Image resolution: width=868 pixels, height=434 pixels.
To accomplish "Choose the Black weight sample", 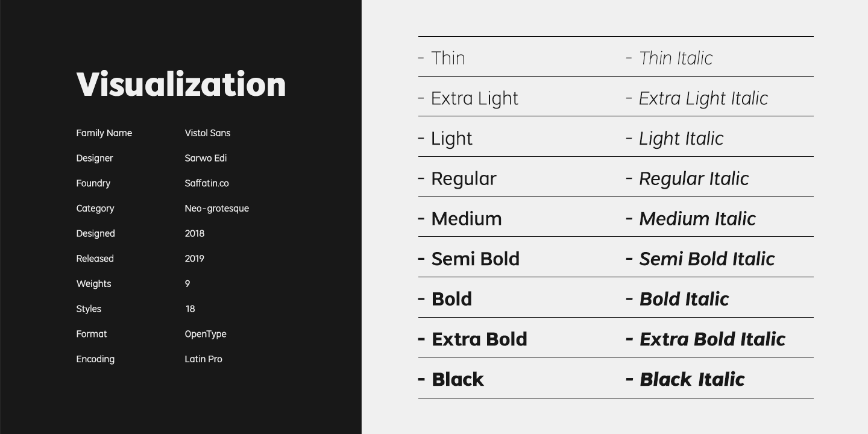I will pyautogui.click(x=458, y=380).
